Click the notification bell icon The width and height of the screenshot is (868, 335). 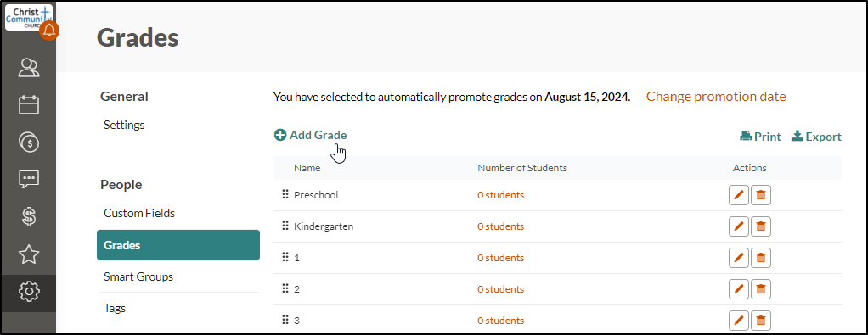click(50, 31)
